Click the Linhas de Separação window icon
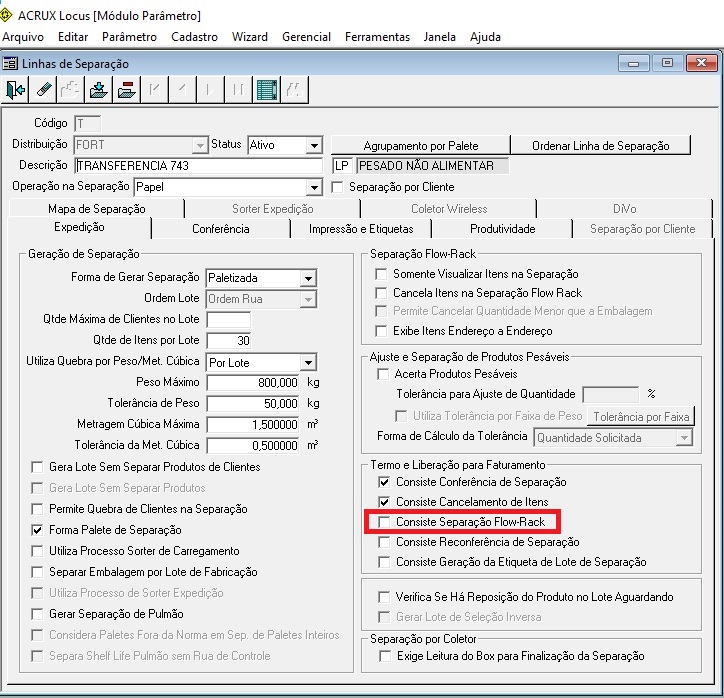The width and height of the screenshot is (724, 698). tap(10, 63)
